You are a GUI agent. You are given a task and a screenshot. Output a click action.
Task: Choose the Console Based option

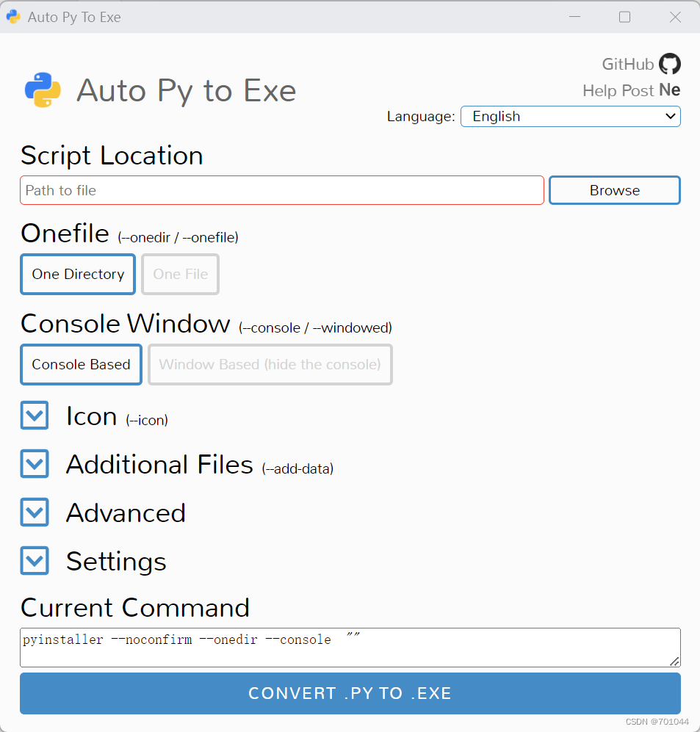click(82, 365)
